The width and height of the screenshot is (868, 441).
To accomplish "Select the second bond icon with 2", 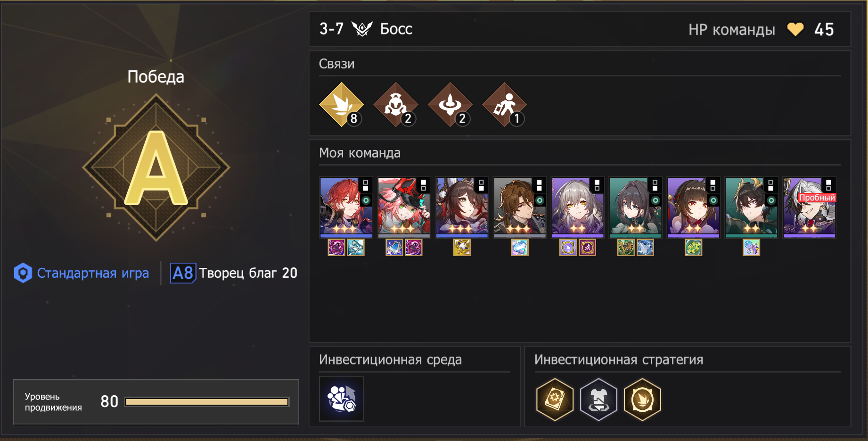I will click(x=396, y=105).
